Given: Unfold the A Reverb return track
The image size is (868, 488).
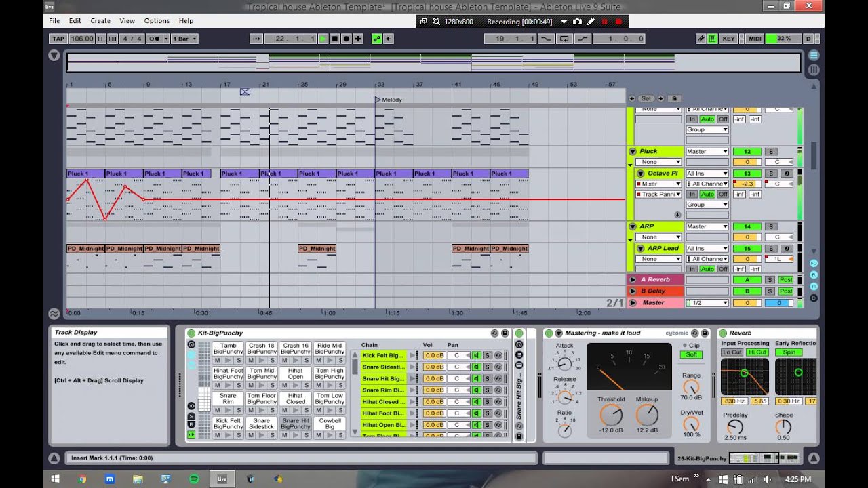Looking at the screenshot, I should (x=633, y=279).
